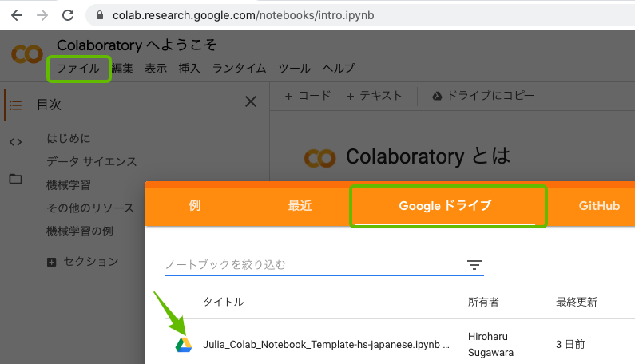The height and width of the screenshot is (364, 635).
Task: Click the セクション add button
Action: 83,262
